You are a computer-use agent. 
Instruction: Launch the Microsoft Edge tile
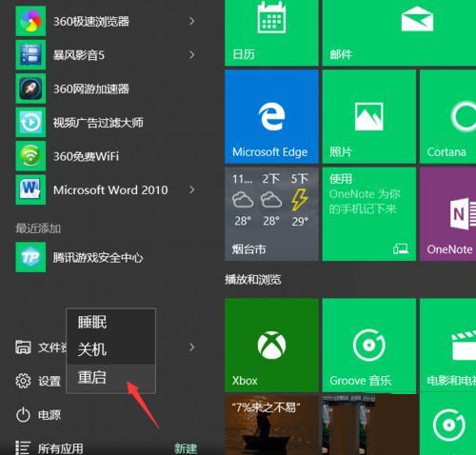[271, 116]
